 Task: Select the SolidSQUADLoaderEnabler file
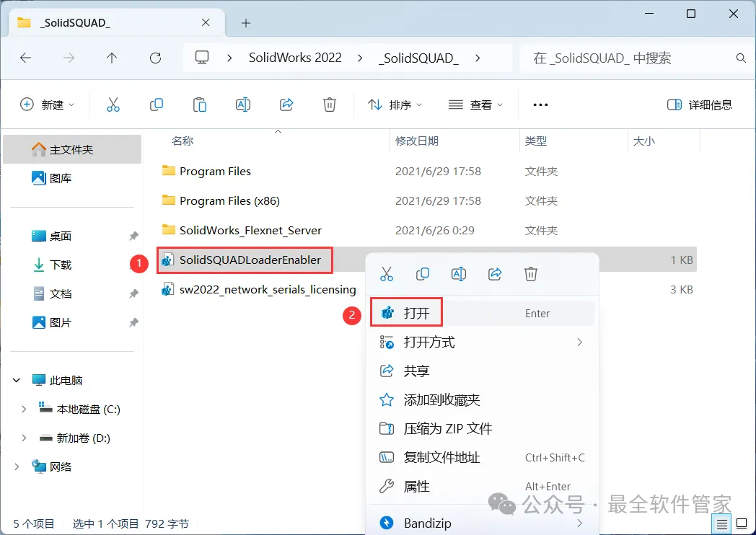click(x=250, y=260)
